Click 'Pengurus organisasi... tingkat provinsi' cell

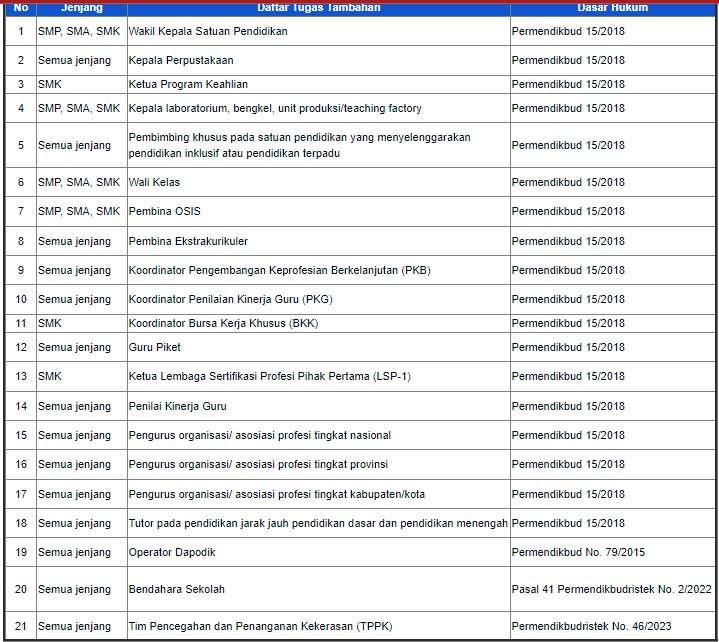pos(319,464)
